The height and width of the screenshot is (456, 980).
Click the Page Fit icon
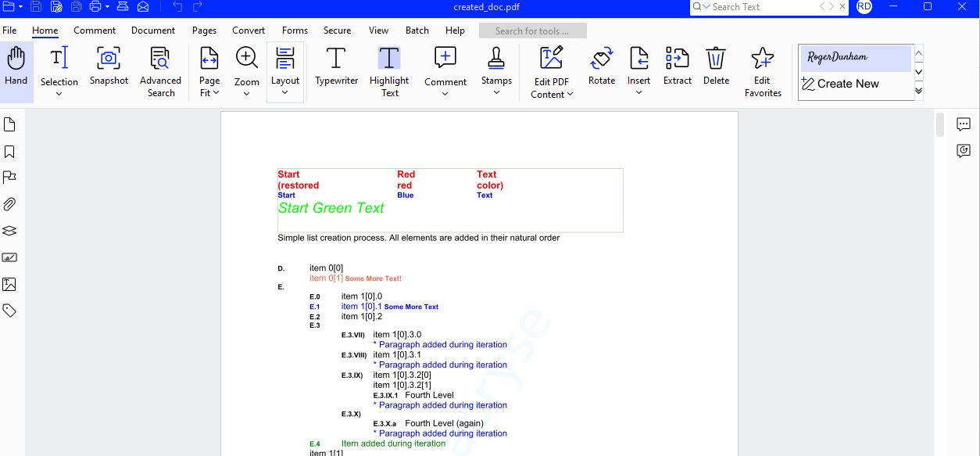(x=209, y=59)
